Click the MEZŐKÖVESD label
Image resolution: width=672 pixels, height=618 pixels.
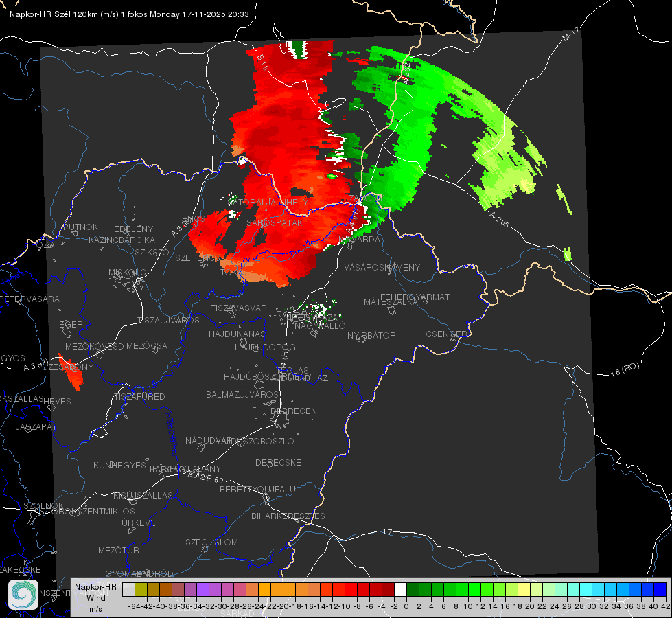point(95,346)
